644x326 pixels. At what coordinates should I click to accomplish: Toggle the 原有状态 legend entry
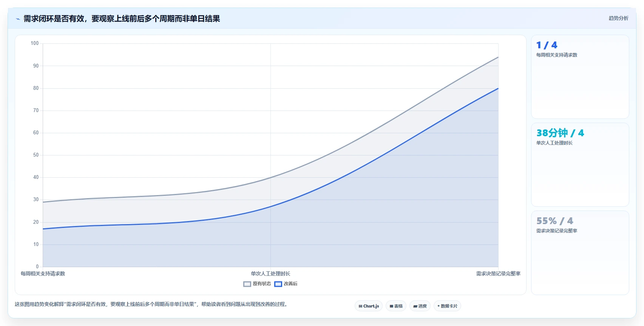(257, 284)
